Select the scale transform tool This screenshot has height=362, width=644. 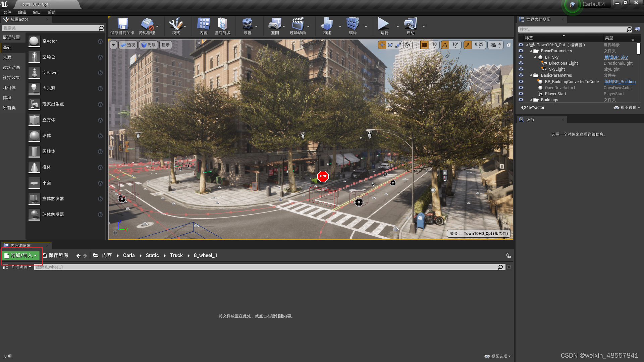(398, 45)
